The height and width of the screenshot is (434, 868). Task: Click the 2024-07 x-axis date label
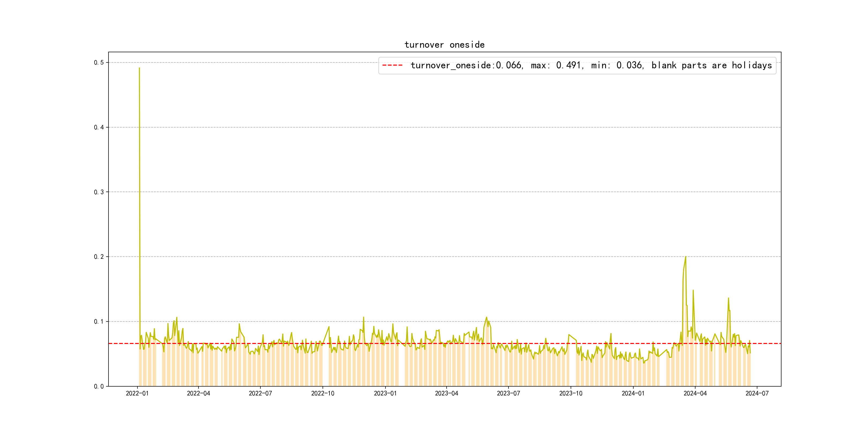[757, 393]
